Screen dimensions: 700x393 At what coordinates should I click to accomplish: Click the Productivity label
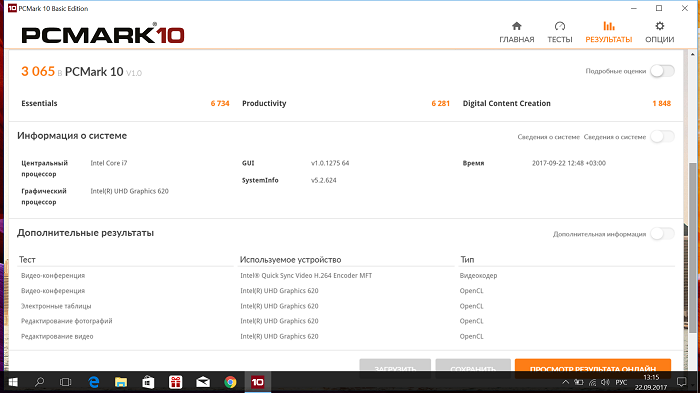pyautogui.click(x=264, y=103)
